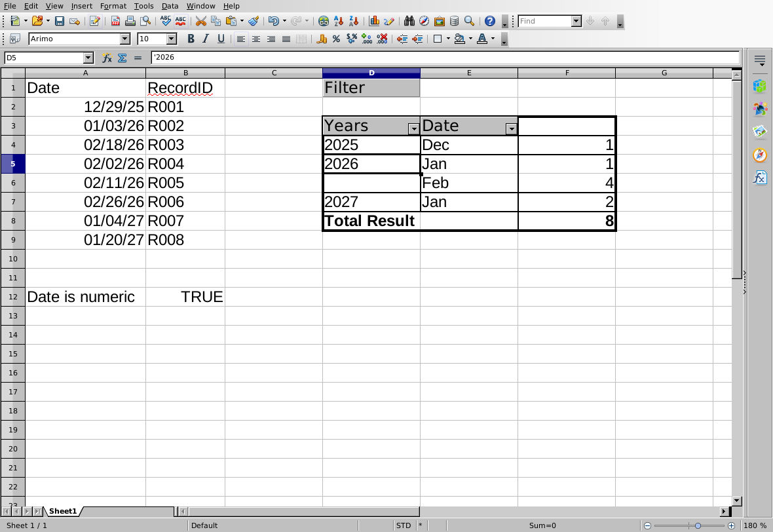773x532 pixels.
Task: Open the Font Name dropdown
Action: (x=125, y=39)
